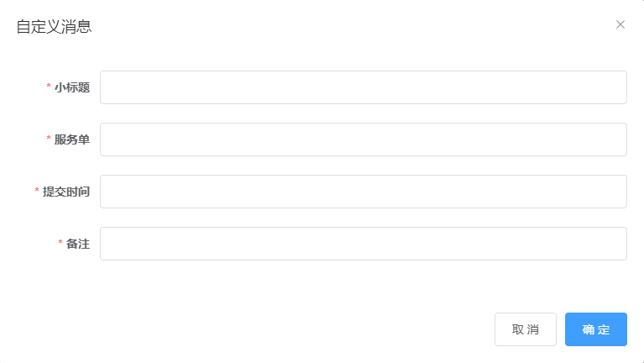Place cursor in the last form text box
This screenshot has height=363, width=644.
(x=363, y=244)
